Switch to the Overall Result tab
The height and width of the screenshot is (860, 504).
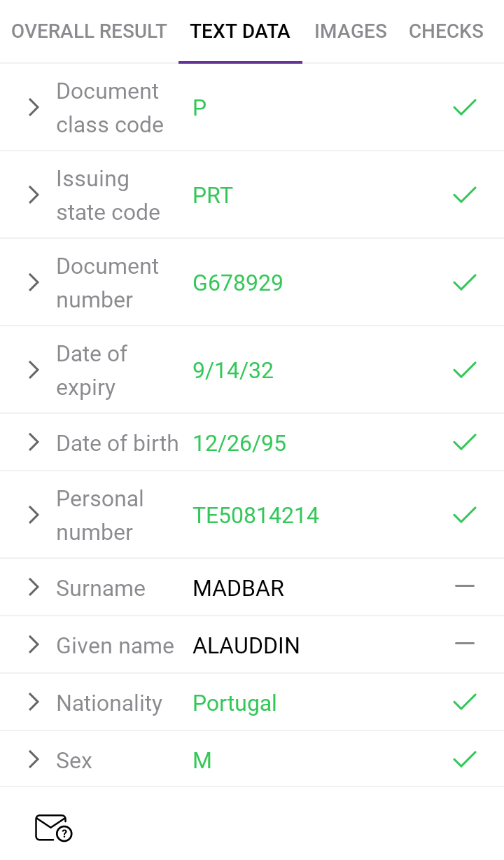coord(89,32)
